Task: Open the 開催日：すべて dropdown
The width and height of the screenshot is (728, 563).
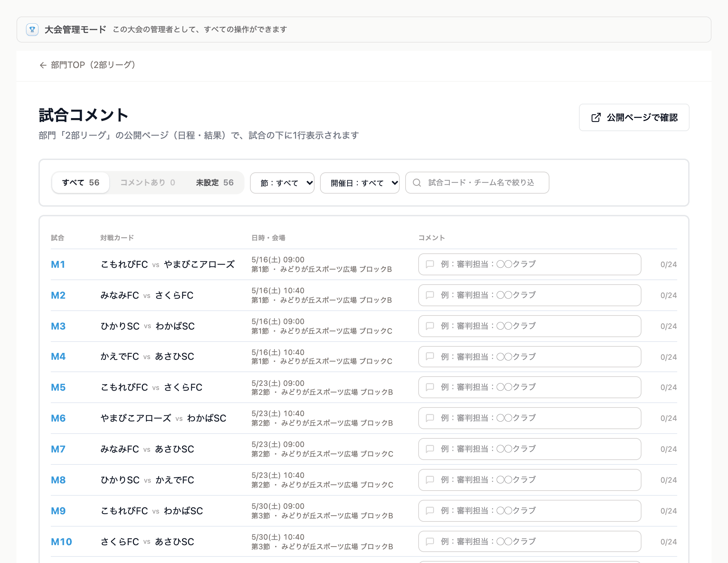Action: tap(360, 183)
